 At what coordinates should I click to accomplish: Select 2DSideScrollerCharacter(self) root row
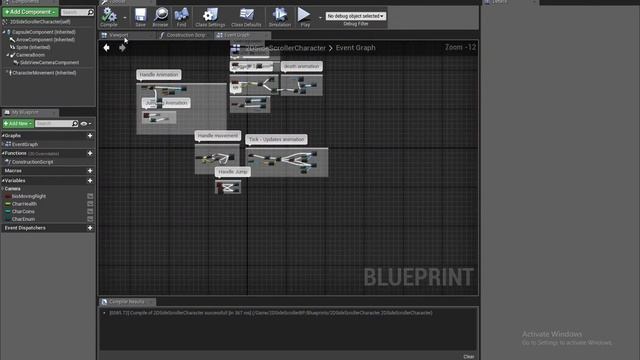(x=40, y=22)
